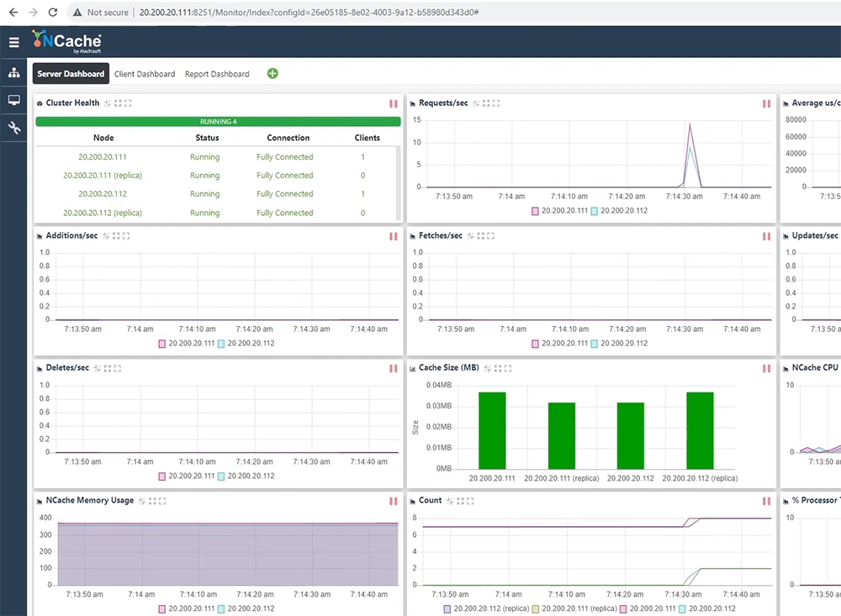Select node 20.200.20.112 (replica) in Cluster Health
Screen dimensions: 841x616
coord(103,213)
